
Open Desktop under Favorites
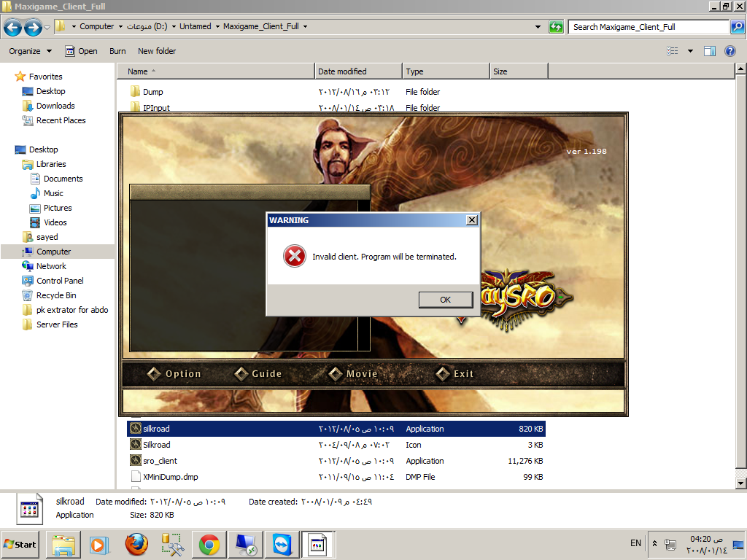coord(50,91)
